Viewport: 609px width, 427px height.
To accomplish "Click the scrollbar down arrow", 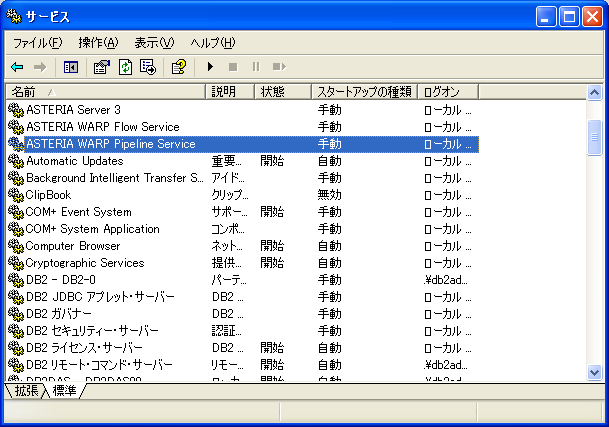I will tap(595, 372).
